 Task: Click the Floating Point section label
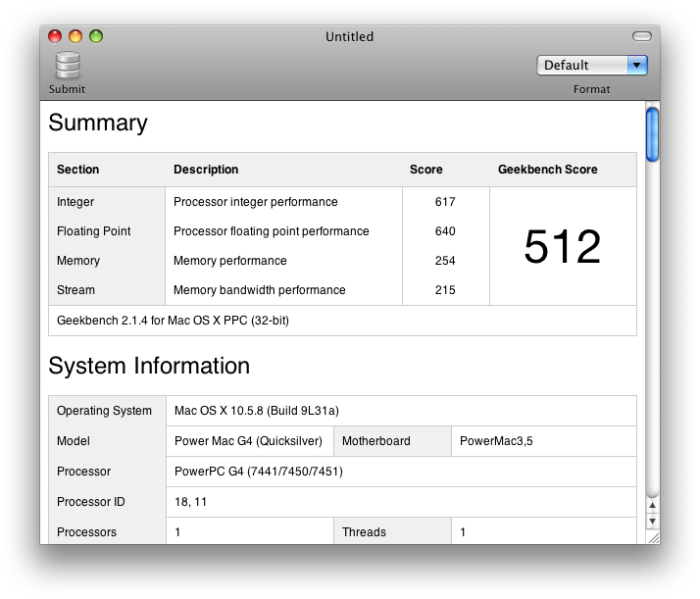pos(94,231)
